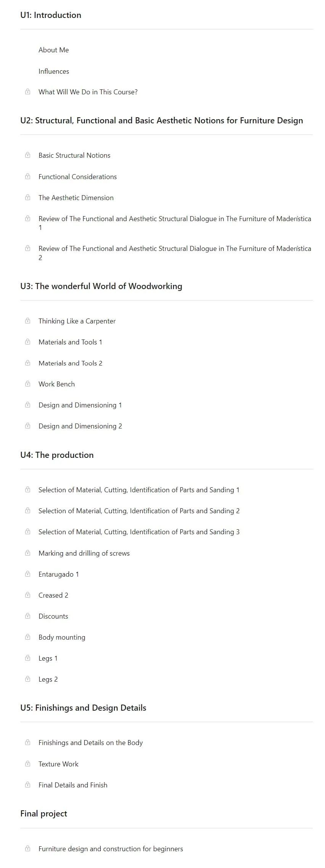Viewport: 325px width, 868px height.
Task: Click the lock icon next to Work Bench
Action: 27,384
